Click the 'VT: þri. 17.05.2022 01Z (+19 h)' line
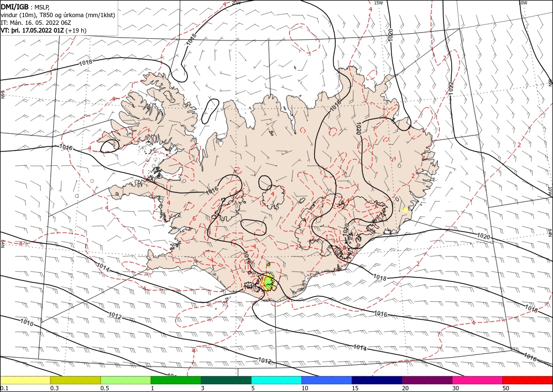 click(x=44, y=30)
